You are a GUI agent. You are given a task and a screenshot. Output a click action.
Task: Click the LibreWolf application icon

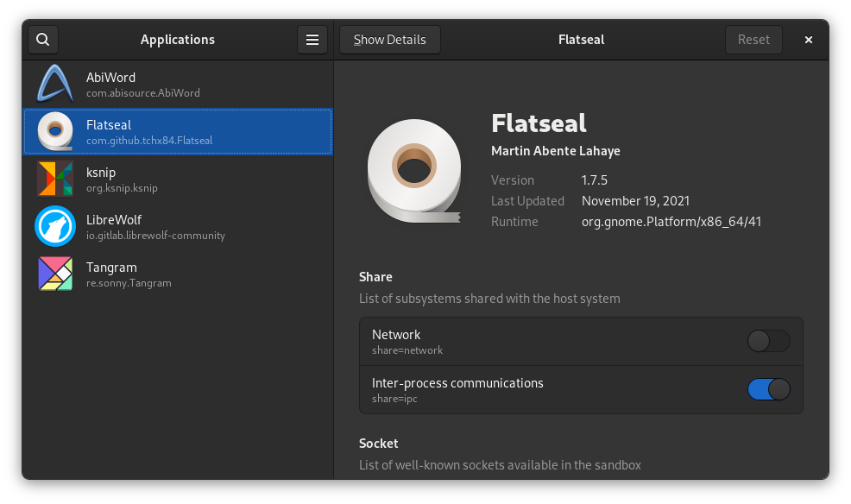[54, 226]
